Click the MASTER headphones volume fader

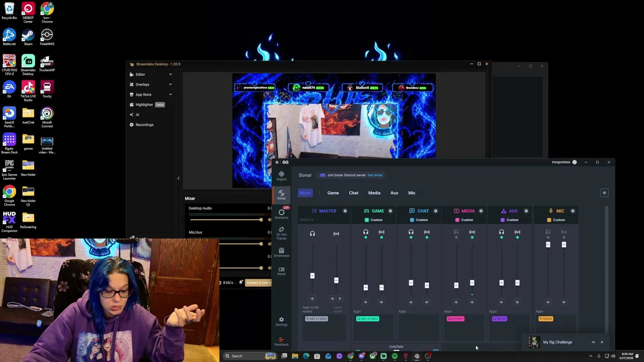pyautogui.click(x=312, y=276)
